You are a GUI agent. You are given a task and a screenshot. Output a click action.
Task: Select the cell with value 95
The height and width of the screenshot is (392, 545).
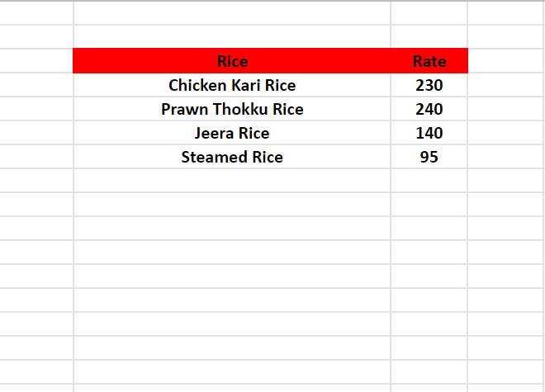click(429, 157)
